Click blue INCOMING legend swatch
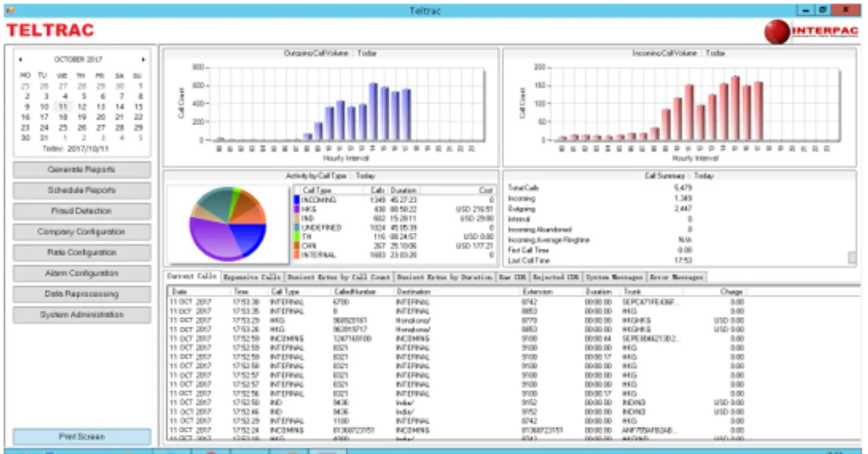Viewport: 868px width, 454px height. tap(297, 200)
